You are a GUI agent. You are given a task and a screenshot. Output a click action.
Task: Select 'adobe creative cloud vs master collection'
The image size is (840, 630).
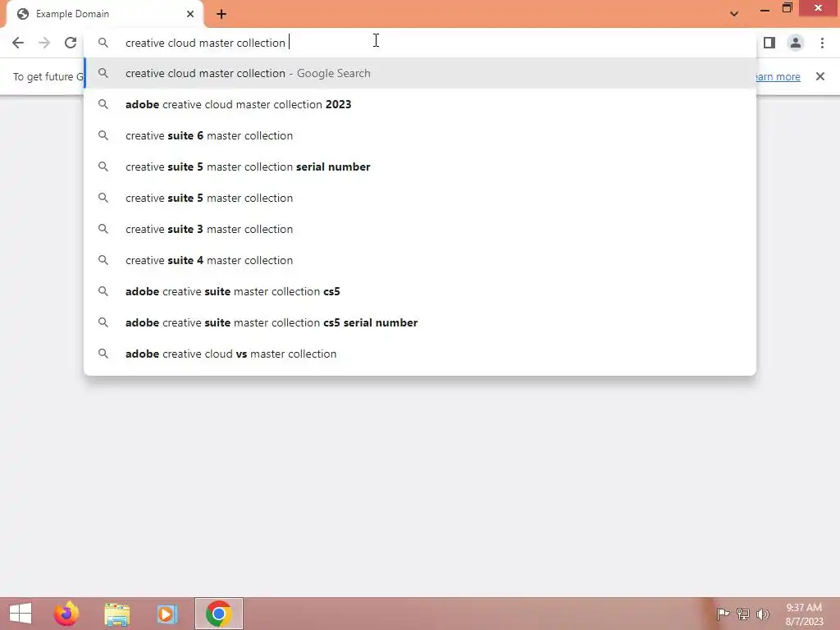[420, 354]
